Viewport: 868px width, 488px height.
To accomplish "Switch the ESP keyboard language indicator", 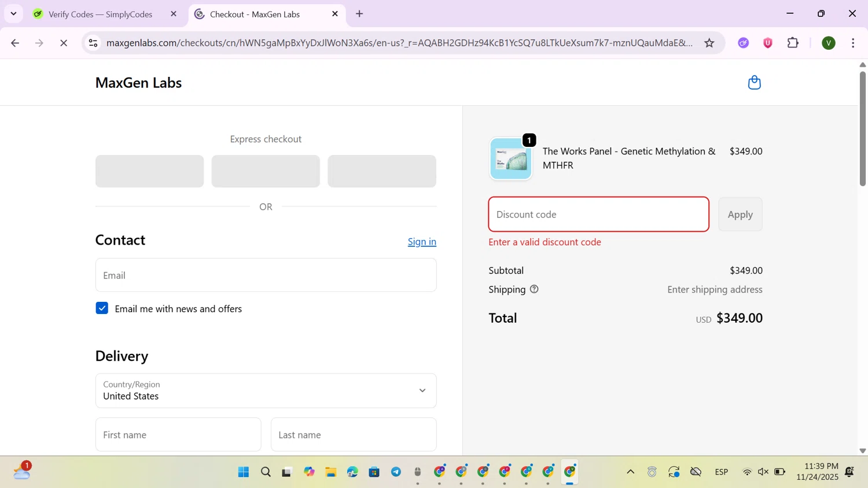I will pos(722,472).
